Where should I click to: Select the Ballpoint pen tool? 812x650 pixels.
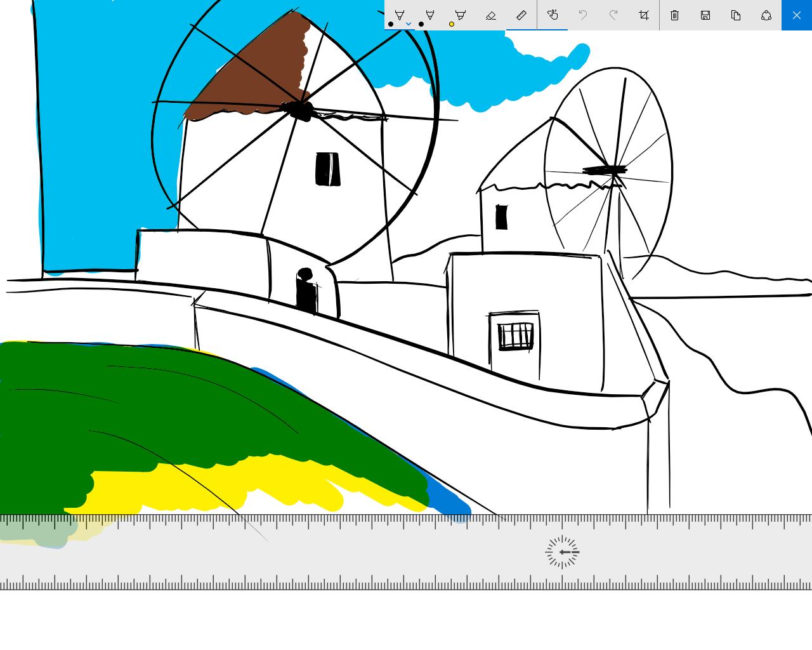click(399, 15)
